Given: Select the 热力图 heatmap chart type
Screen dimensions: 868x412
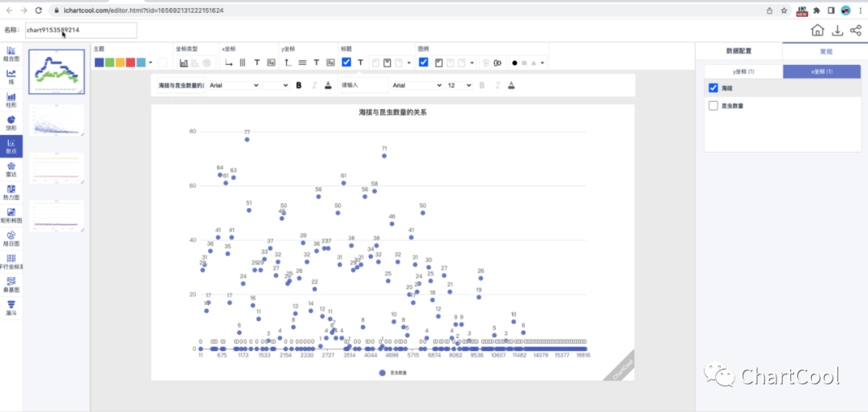Looking at the screenshot, I should coord(11,192).
